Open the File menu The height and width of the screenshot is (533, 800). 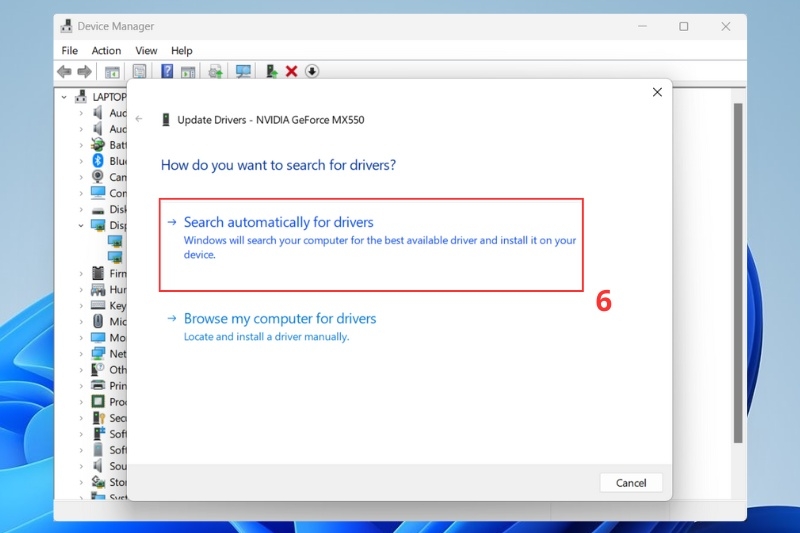pyautogui.click(x=69, y=50)
